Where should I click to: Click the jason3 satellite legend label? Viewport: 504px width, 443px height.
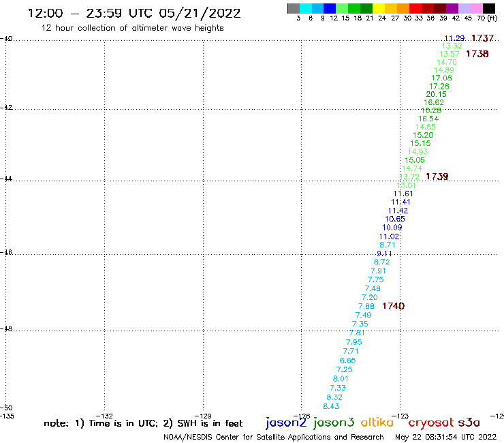(334, 423)
